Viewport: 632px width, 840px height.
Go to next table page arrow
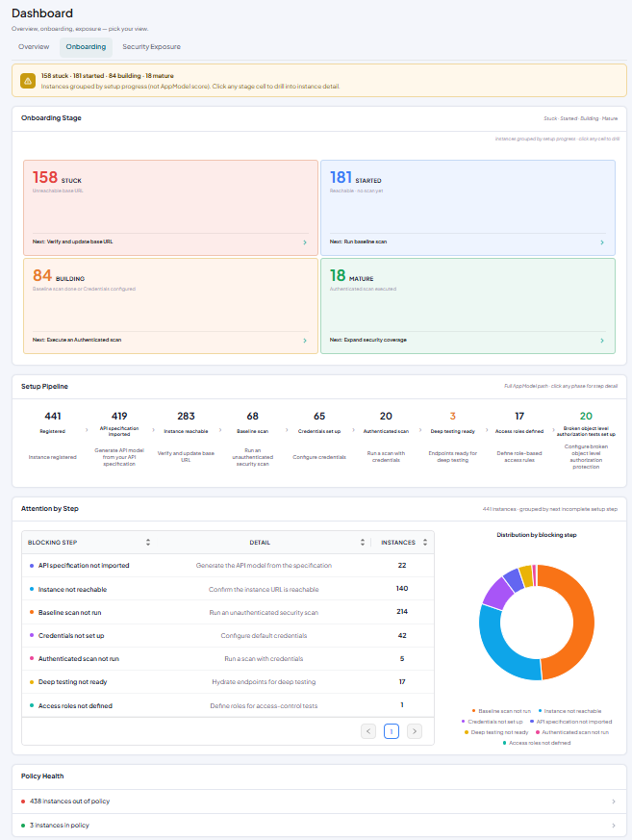click(x=415, y=731)
